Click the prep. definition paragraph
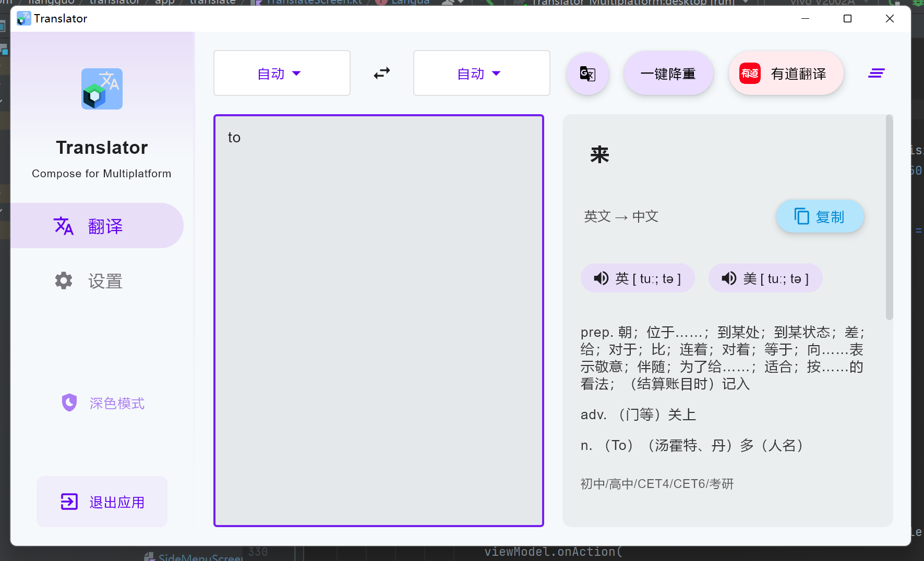 722,358
